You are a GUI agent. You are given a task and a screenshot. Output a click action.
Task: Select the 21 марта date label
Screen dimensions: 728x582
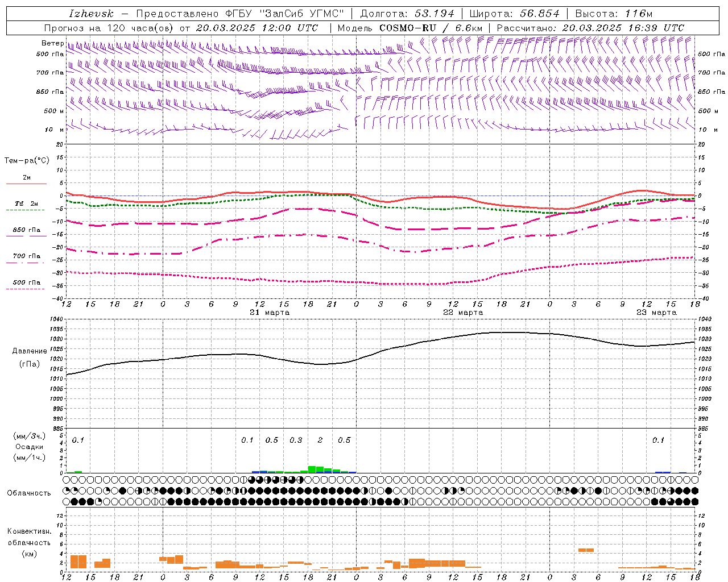(x=270, y=313)
